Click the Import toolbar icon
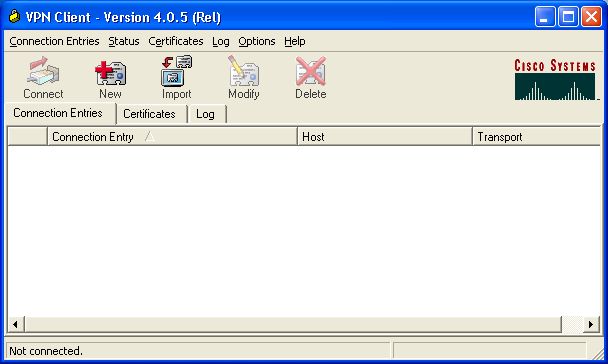 click(177, 77)
